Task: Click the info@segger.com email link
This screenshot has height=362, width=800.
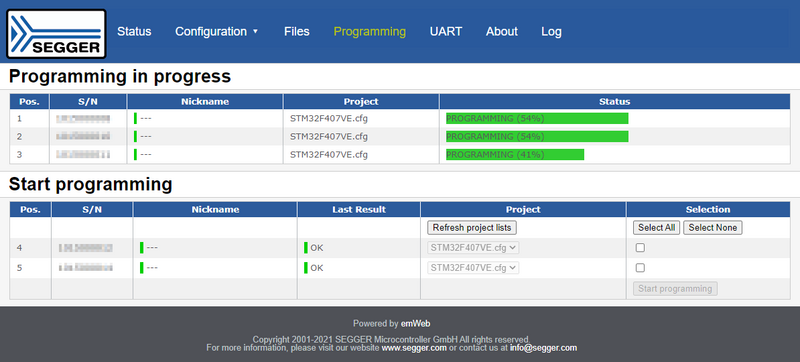Action: click(x=543, y=348)
